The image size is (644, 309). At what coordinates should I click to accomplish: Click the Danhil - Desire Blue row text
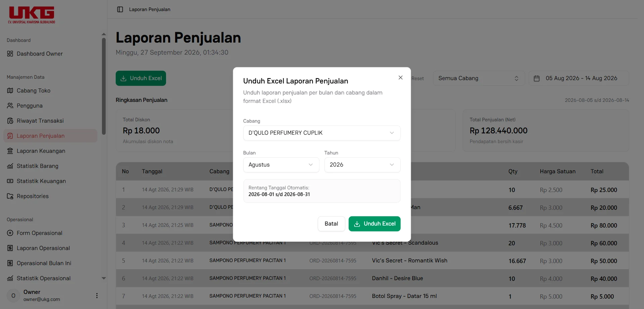(397, 278)
